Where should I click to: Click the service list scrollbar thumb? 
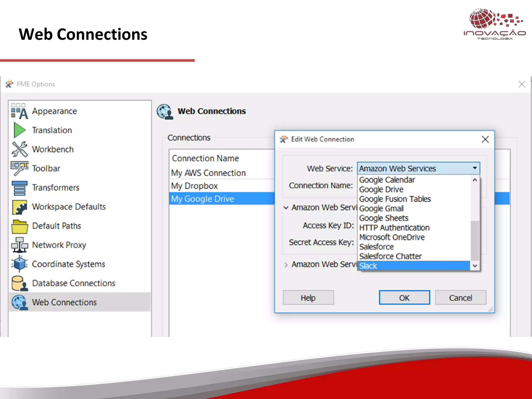pyautogui.click(x=475, y=241)
